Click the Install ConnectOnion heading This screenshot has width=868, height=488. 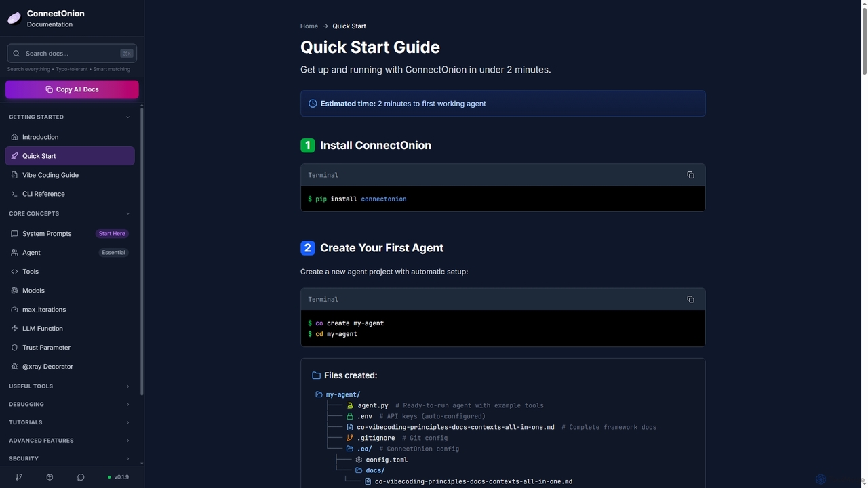pyautogui.click(x=376, y=145)
